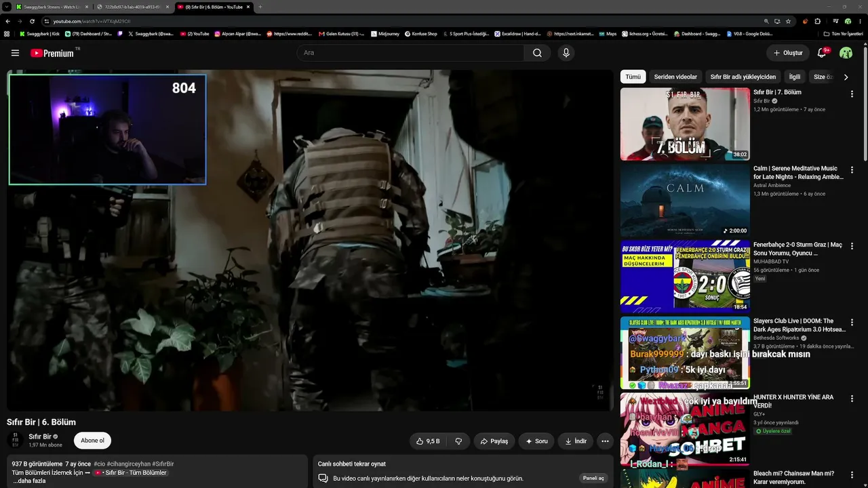Image resolution: width=868 pixels, height=488 pixels.
Task: Open the Fenerbahçe 2-0 Sturm Graz thumbnail
Action: click(x=685, y=277)
